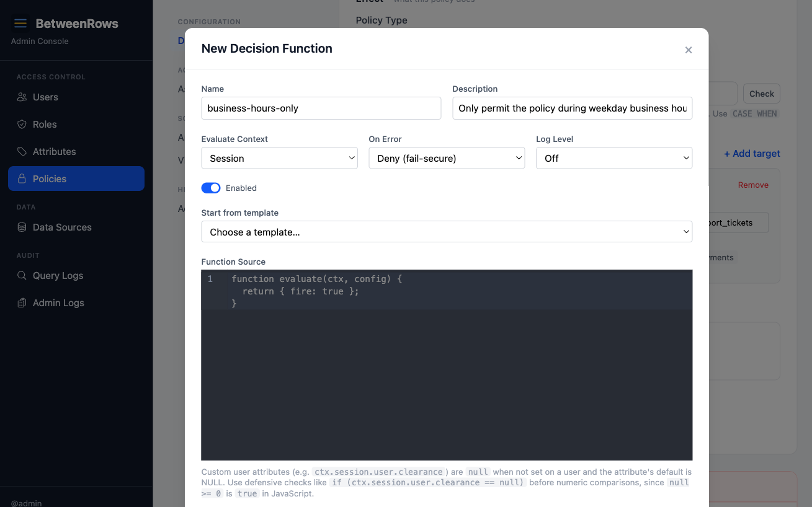Click the 'function evaluate(ctx, config) {' line
The width and height of the screenshot is (812, 507).
click(x=317, y=279)
